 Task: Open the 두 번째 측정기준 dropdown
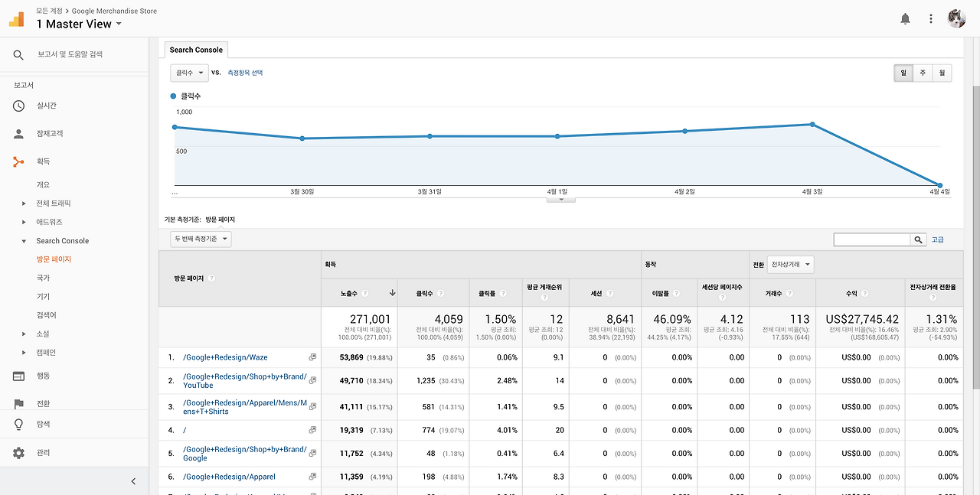click(x=201, y=238)
